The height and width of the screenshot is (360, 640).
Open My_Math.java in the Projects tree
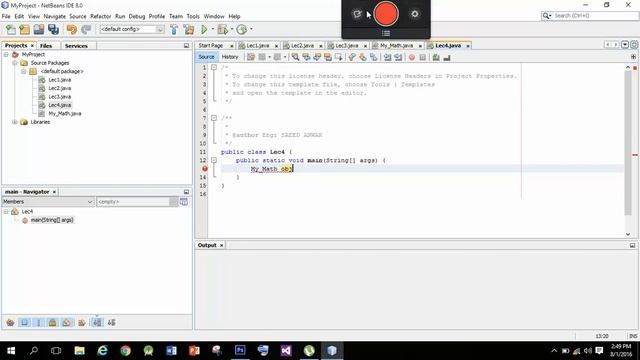coord(64,113)
